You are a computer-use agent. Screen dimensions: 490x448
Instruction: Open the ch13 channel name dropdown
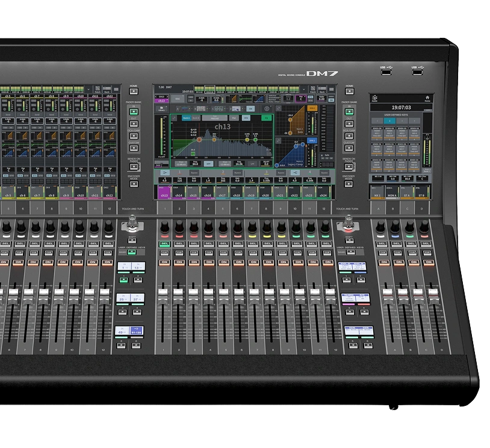pos(161,101)
